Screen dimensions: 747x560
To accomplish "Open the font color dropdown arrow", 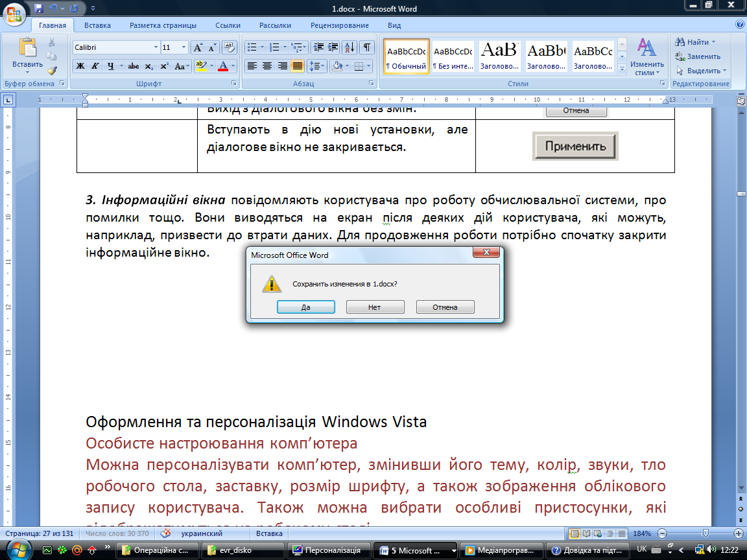I will (233, 66).
